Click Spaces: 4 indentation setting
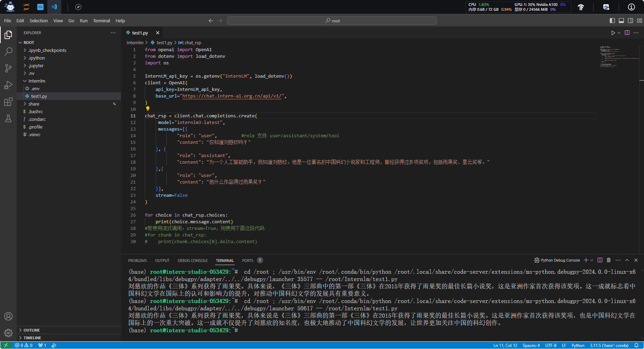 [x=531, y=345]
